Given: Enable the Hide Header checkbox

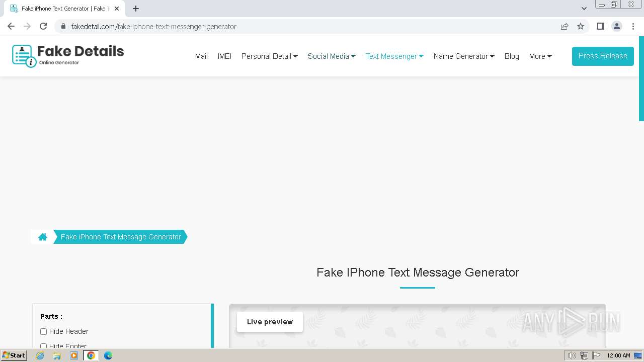Looking at the screenshot, I should 43,331.
